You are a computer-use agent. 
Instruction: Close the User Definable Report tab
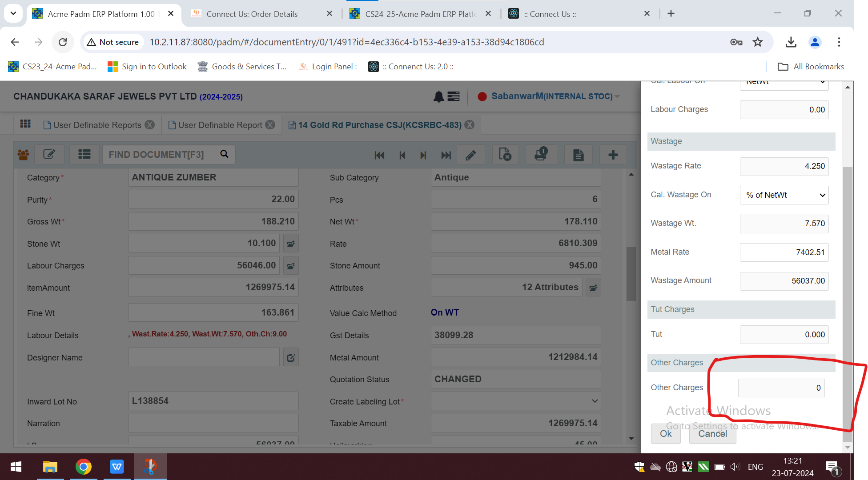(270, 125)
